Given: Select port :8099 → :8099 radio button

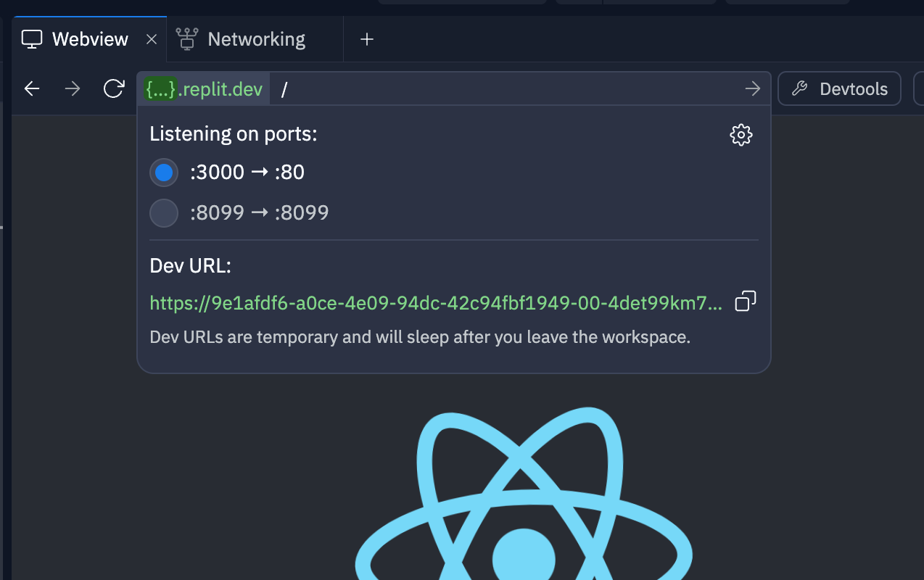Looking at the screenshot, I should pyautogui.click(x=164, y=213).
